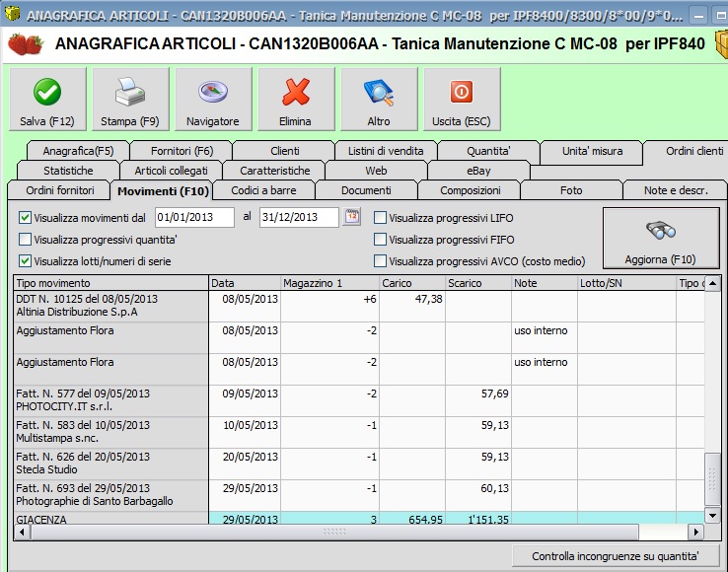Viewport: 728px width, 572px height.
Task: Switch to the Documenti tab
Action: [366, 190]
